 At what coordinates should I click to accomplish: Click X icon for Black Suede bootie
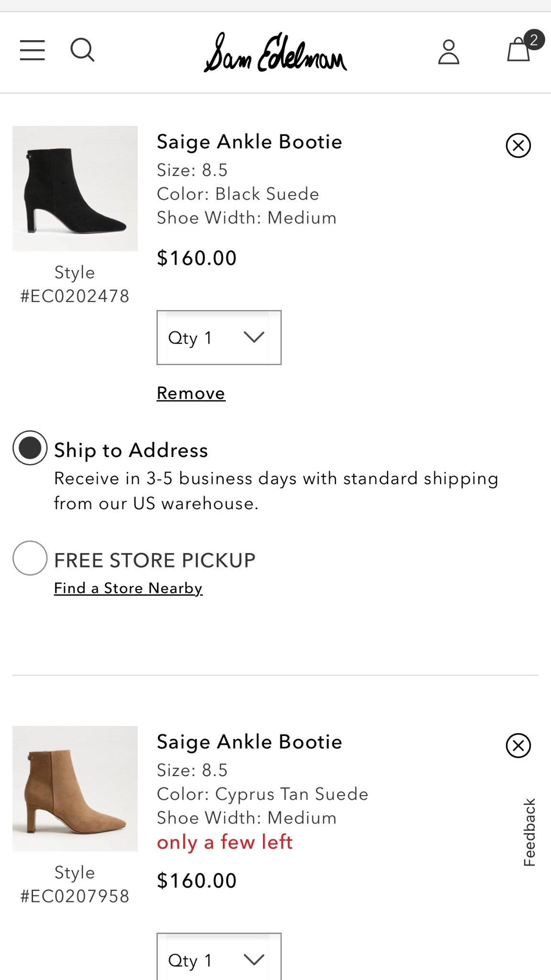(x=518, y=145)
